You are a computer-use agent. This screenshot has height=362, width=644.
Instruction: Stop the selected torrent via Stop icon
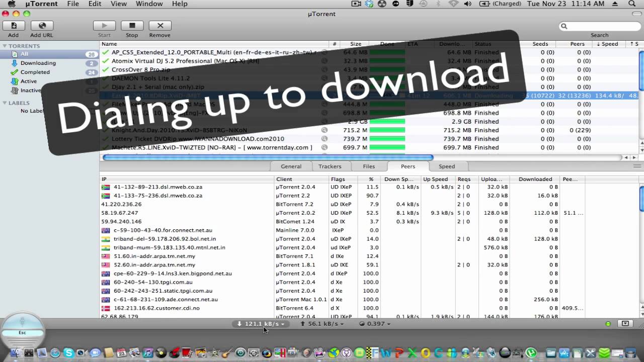coord(132,26)
